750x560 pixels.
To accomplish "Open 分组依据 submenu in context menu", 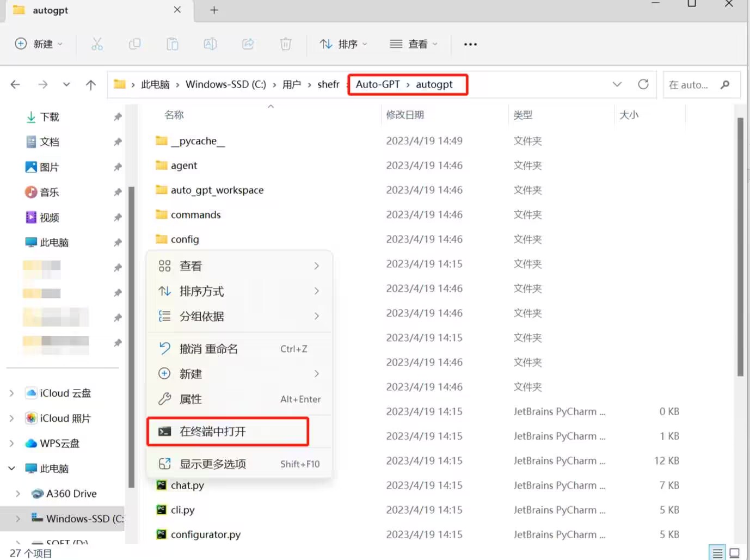I will click(x=239, y=316).
